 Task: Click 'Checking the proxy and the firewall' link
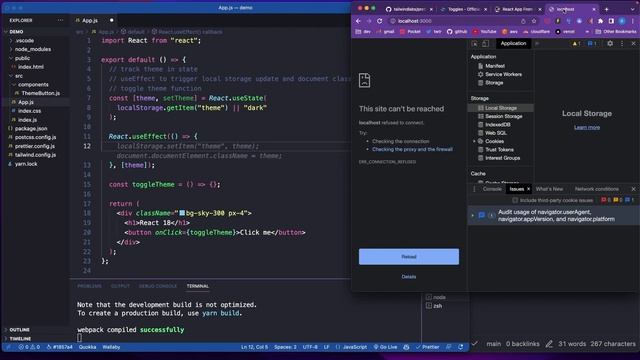(x=412, y=149)
